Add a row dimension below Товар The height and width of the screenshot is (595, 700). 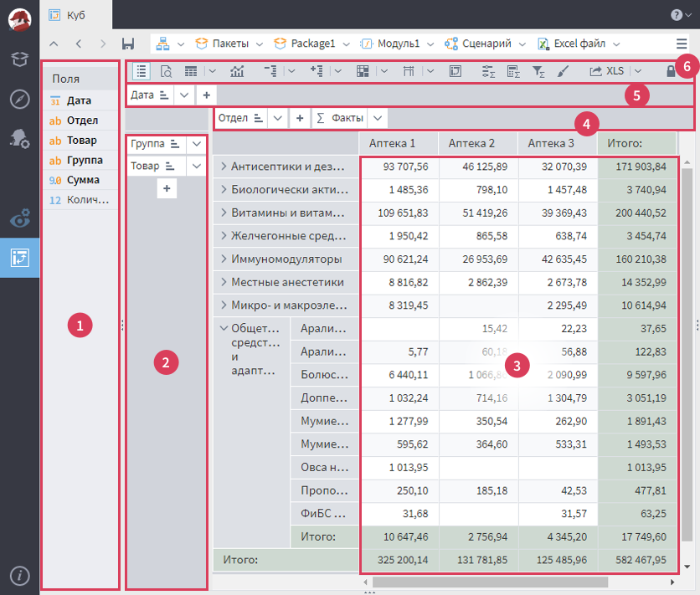click(x=167, y=188)
